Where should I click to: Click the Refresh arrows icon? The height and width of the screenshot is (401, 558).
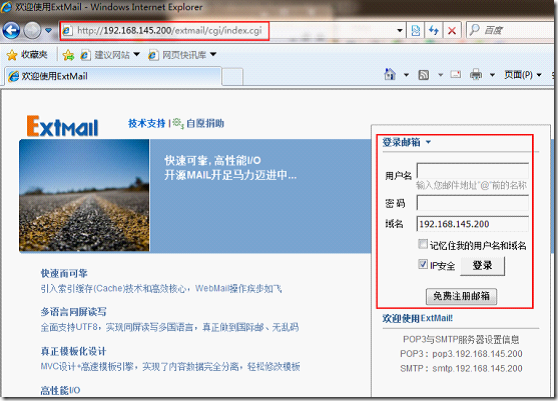pos(433,31)
